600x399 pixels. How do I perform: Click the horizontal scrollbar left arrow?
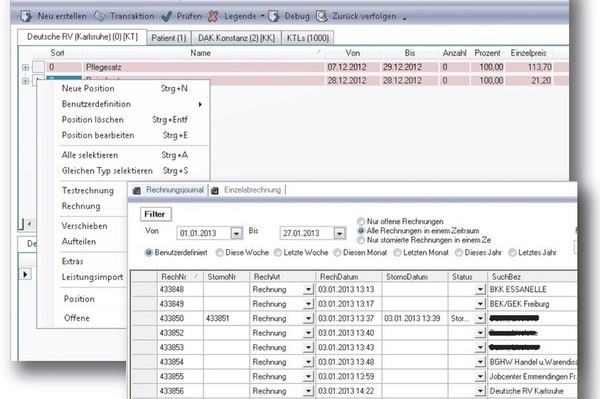[x=29, y=224]
